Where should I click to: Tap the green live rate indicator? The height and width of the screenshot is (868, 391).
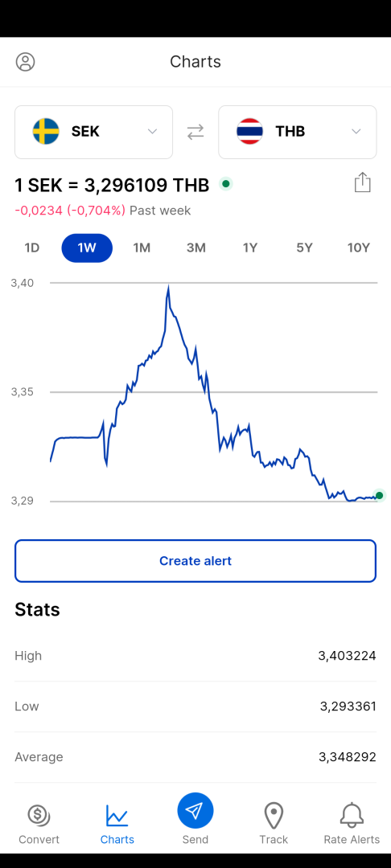click(x=225, y=184)
